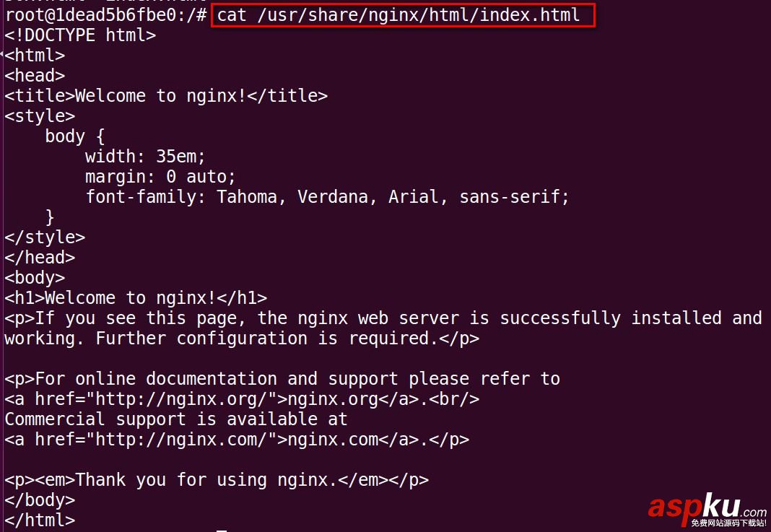This screenshot has height=532, width=771.
Task: Click the <!DOCTYPE html> line
Action: click(80, 35)
